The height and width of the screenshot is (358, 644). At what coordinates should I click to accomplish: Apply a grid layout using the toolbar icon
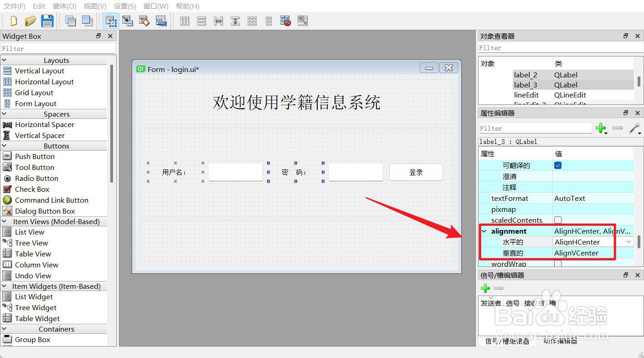tap(252, 20)
